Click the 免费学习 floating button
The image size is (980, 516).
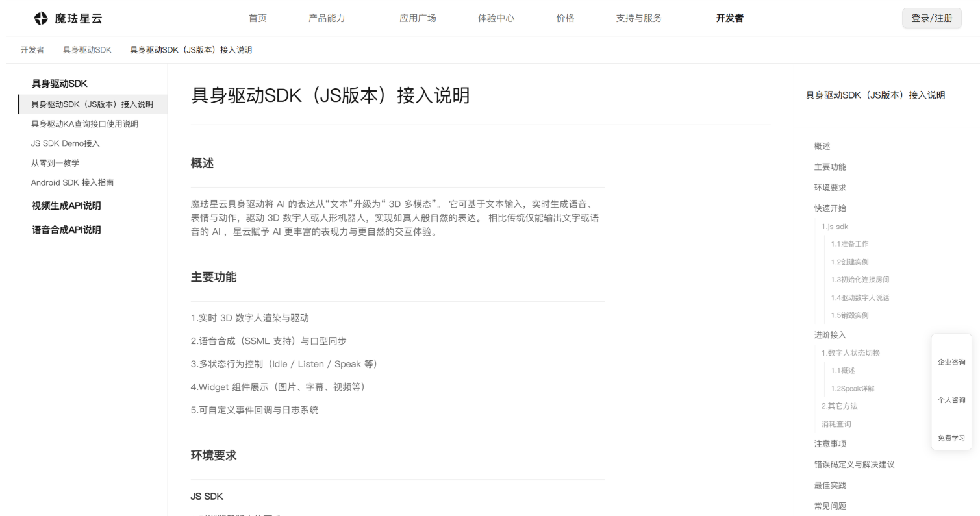click(x=951, y=438)
